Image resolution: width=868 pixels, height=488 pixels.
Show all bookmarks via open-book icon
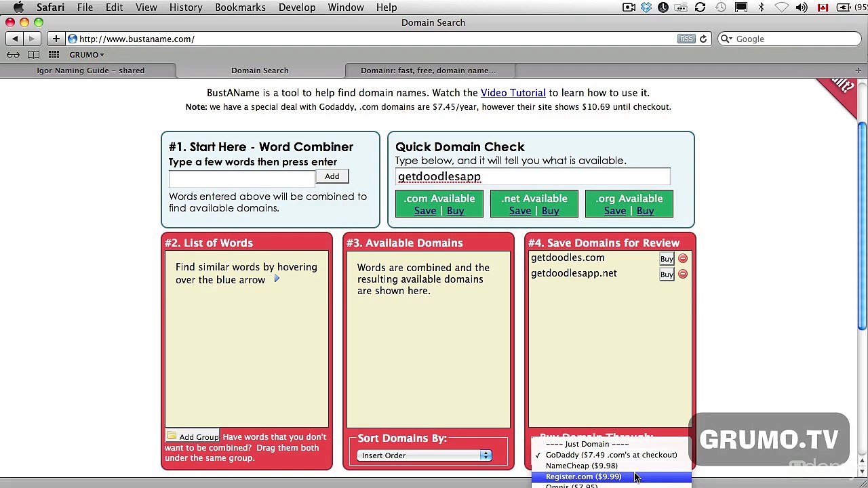[33, 55]
